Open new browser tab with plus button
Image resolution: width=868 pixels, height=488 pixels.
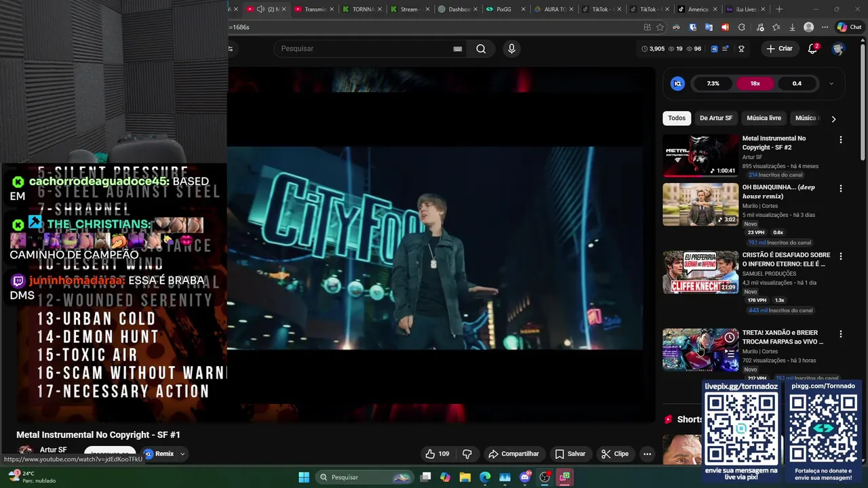779,9
